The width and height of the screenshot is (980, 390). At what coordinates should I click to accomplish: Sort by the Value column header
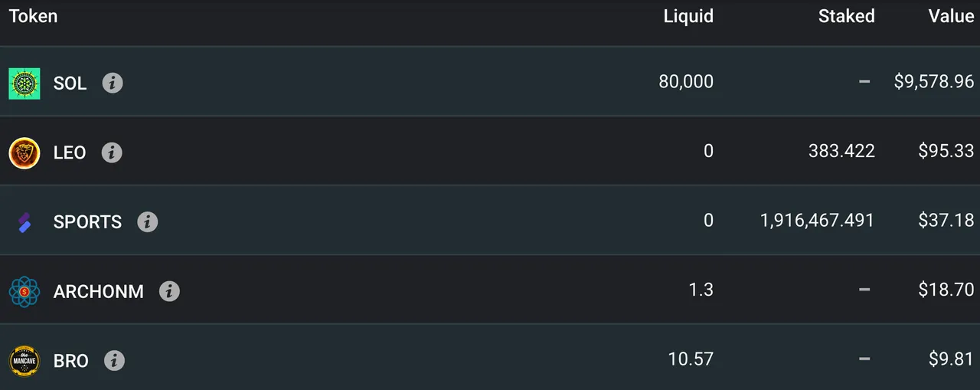click(x=952, y=16)
